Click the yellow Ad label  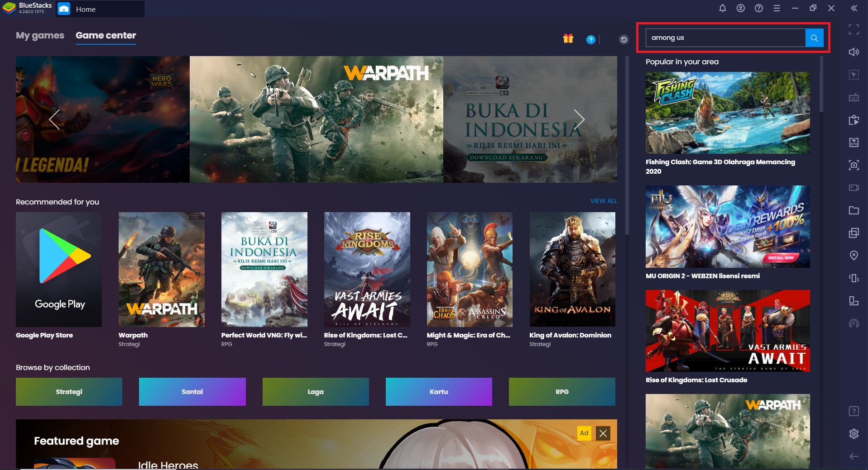coord(584,433)
